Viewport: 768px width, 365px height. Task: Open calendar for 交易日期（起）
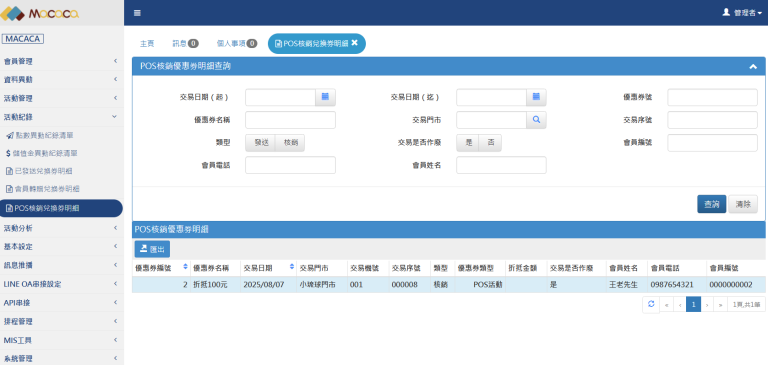[325, 97]
